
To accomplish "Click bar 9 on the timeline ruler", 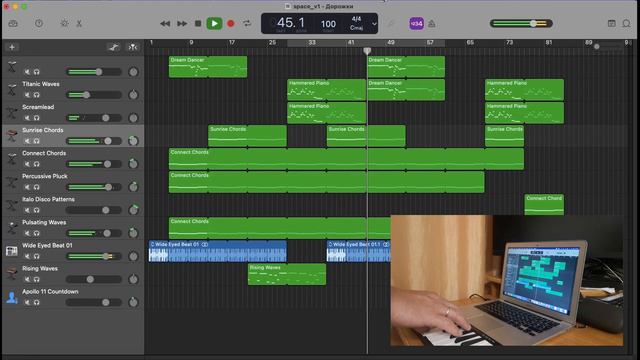I will pos(191,42).
